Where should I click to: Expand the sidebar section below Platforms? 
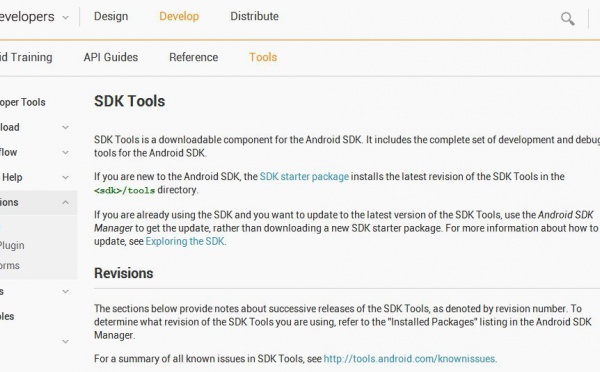point(65,292)
